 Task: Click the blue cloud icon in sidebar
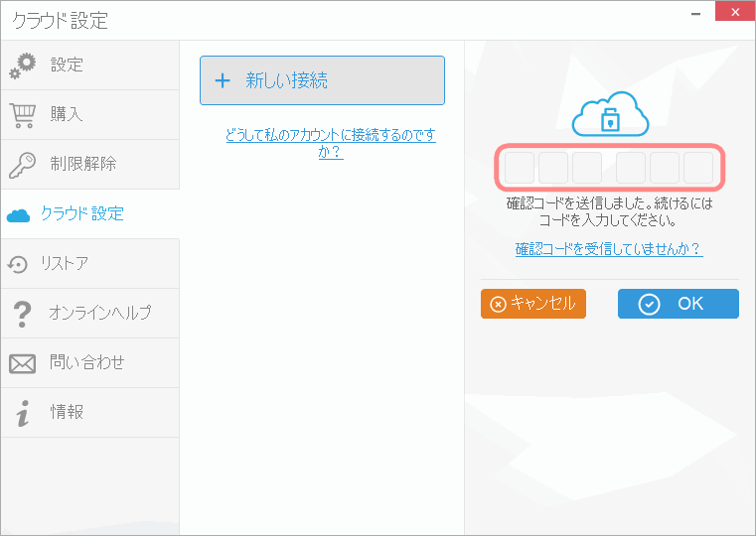click(x=19, y=215)
